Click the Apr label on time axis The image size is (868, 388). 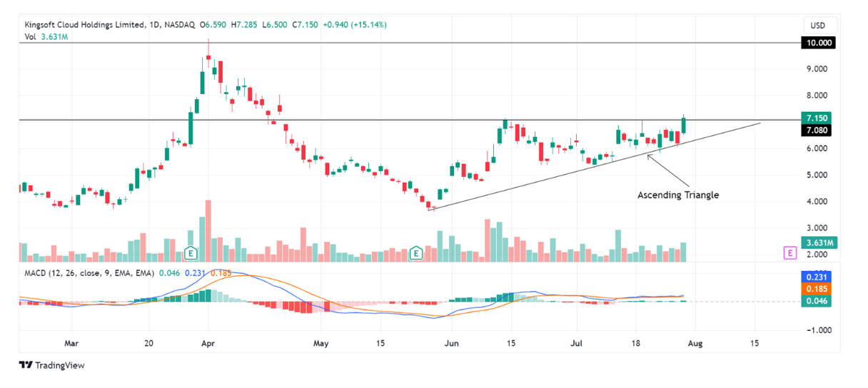(208, 343)
